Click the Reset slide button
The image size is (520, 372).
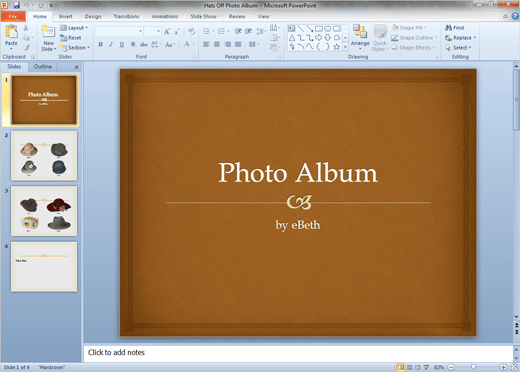pyautogui.click(x=71, y=38)
